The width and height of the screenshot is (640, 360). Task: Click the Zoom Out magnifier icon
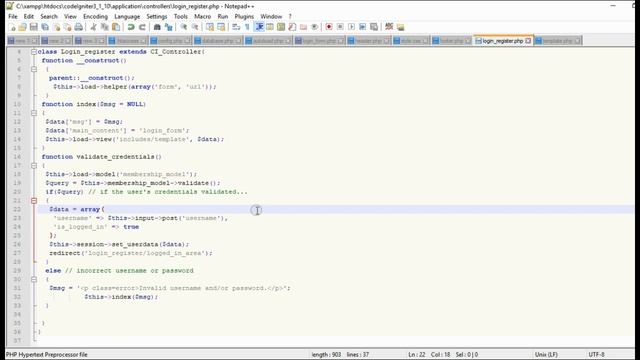pos(195,27)
